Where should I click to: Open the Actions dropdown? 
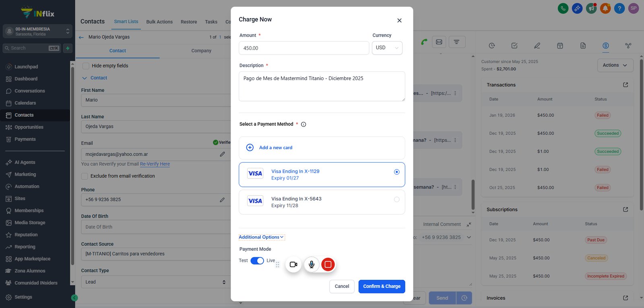[615, 65]
